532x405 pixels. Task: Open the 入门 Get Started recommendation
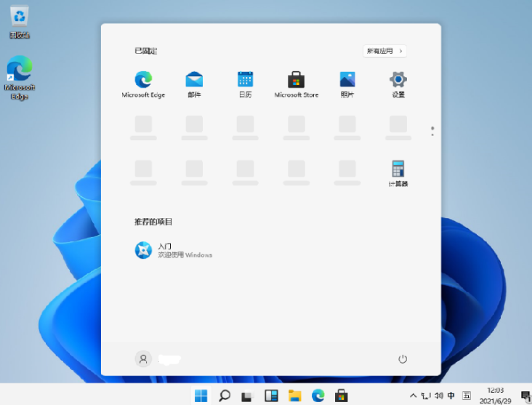(174, 250)
